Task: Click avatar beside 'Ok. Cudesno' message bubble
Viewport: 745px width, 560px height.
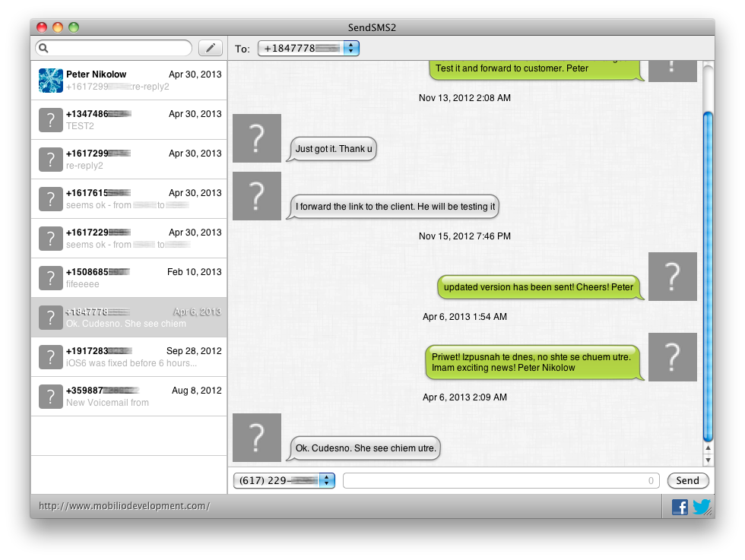Action: (x=257, y=438)
